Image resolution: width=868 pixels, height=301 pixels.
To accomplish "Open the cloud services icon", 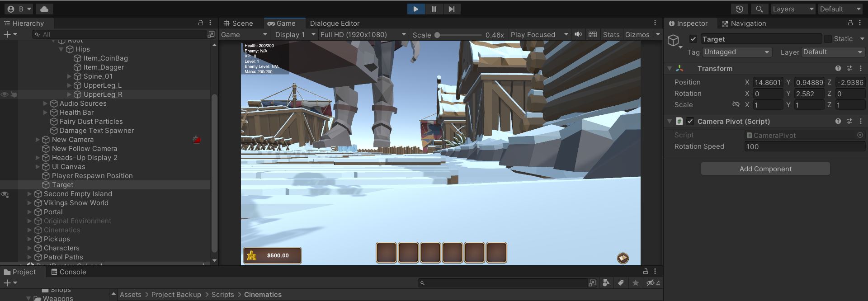I will (44, 9).
